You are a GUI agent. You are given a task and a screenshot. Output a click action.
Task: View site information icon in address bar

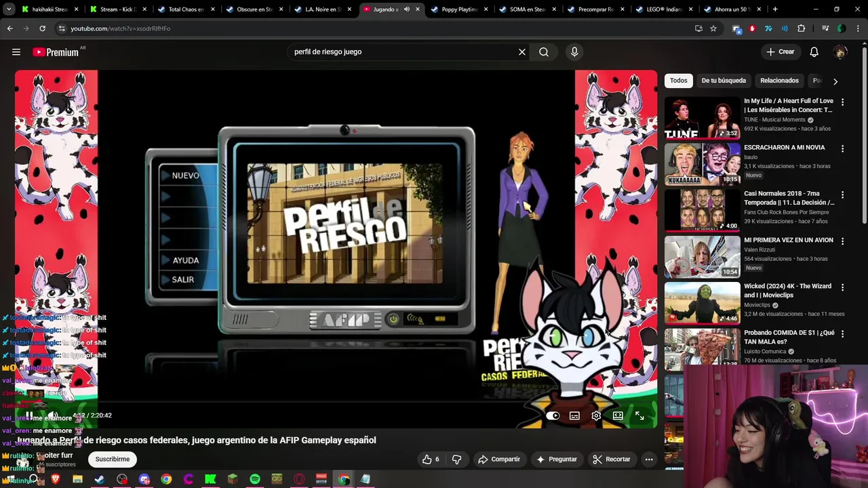[x=62, y=28]
